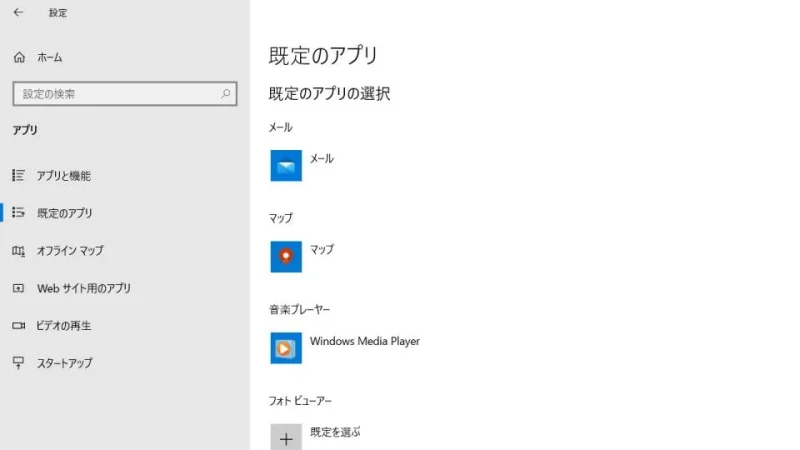Click the オフライン マップ map icon in the sidebar
Viewport: 800px width, 450px height.
(x=18, y=251)
